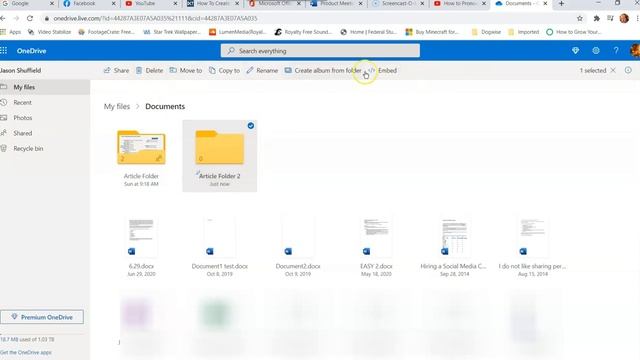Switch to the Facebook browser tab
Image resolution: width=640 pixels, height=360 pixels.
89,3
